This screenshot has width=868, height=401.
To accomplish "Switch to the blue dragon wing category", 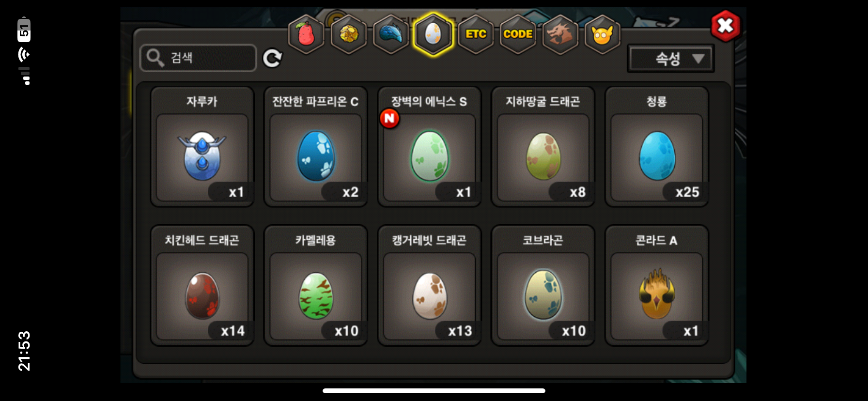I will coord(391,34).
